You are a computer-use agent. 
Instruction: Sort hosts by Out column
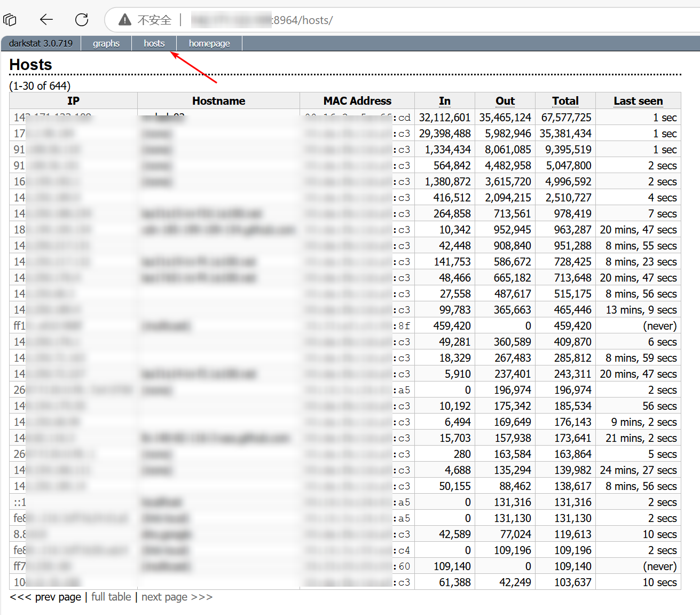tap(505, 101)
